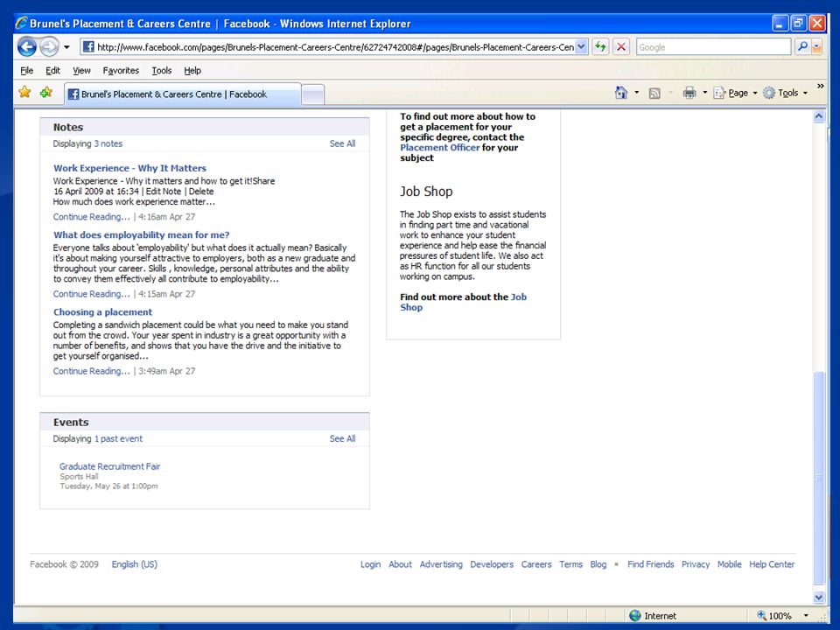Click the English (US) language link
The height and width of the screenshot is (630, 840).
click(135, 564)
